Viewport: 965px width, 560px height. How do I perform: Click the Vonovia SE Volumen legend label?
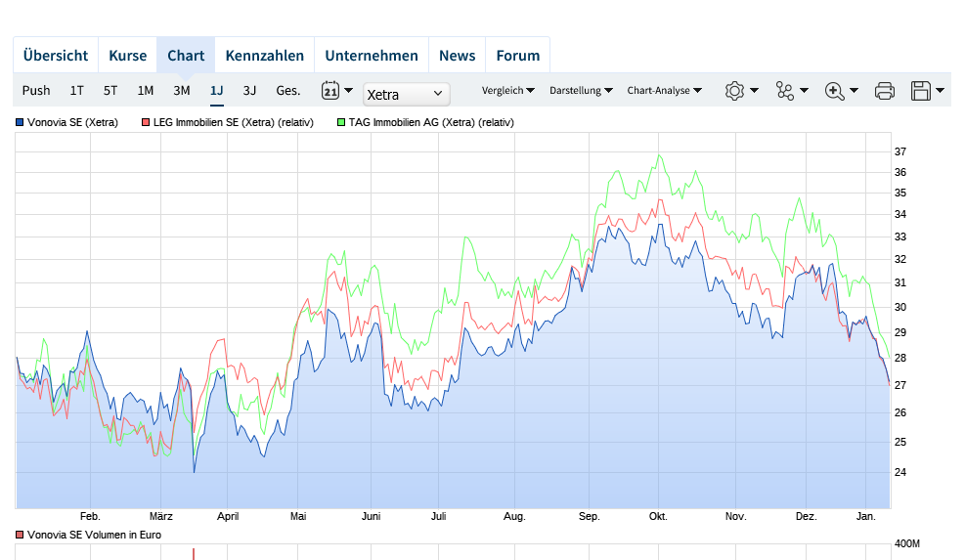(94, 535)
